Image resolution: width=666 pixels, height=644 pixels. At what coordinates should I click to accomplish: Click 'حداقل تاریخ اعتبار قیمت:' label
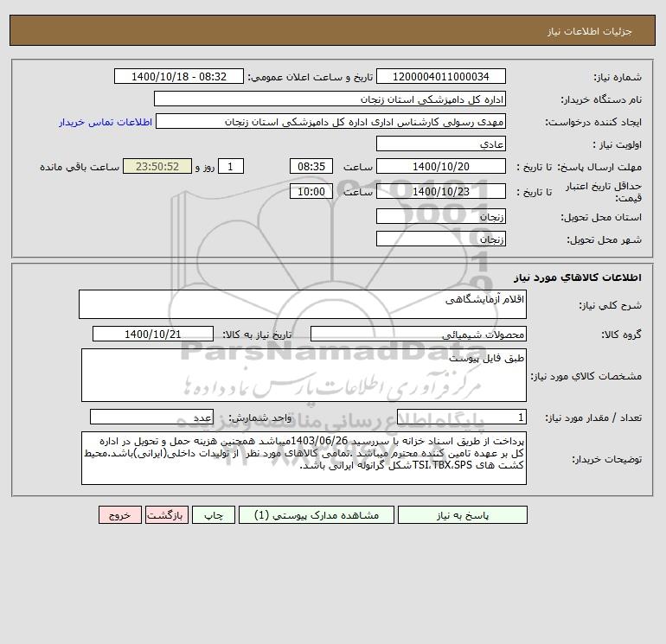click(x=604, y=192)
